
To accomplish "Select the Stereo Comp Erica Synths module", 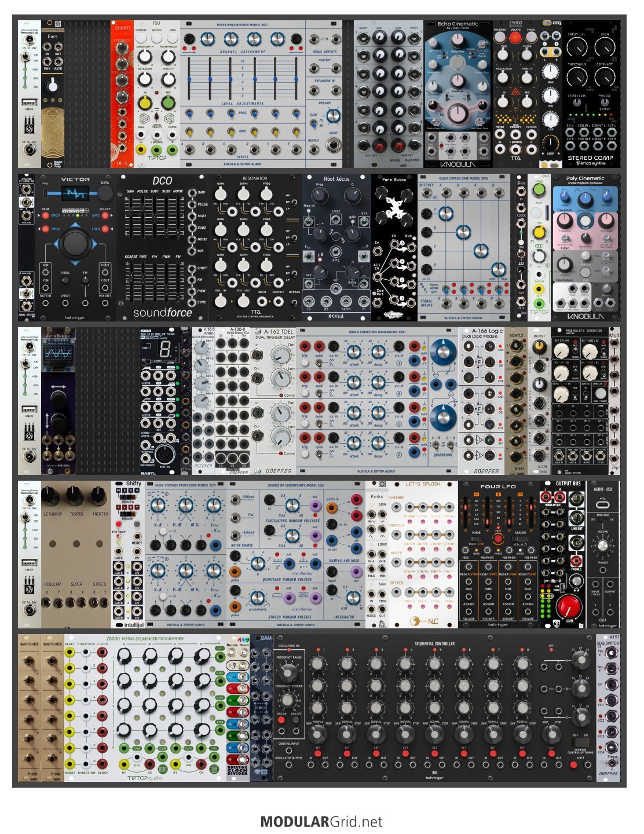I will tap(591, 94).
